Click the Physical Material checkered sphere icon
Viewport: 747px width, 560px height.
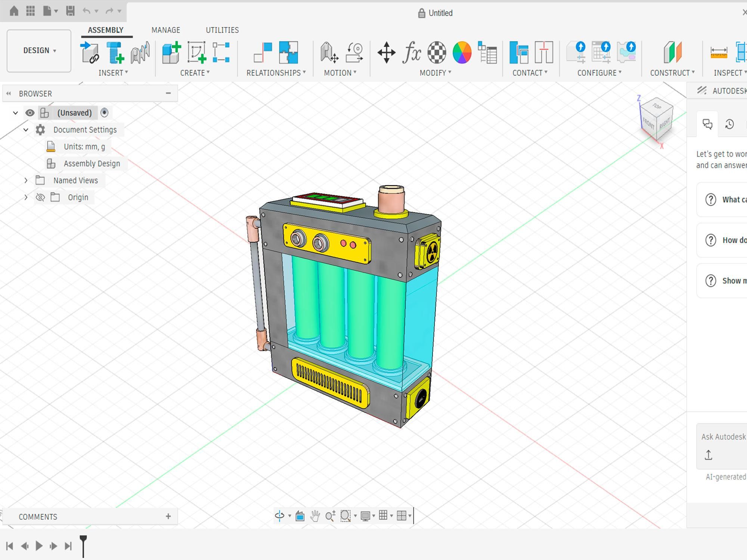[x=437, y=52]
